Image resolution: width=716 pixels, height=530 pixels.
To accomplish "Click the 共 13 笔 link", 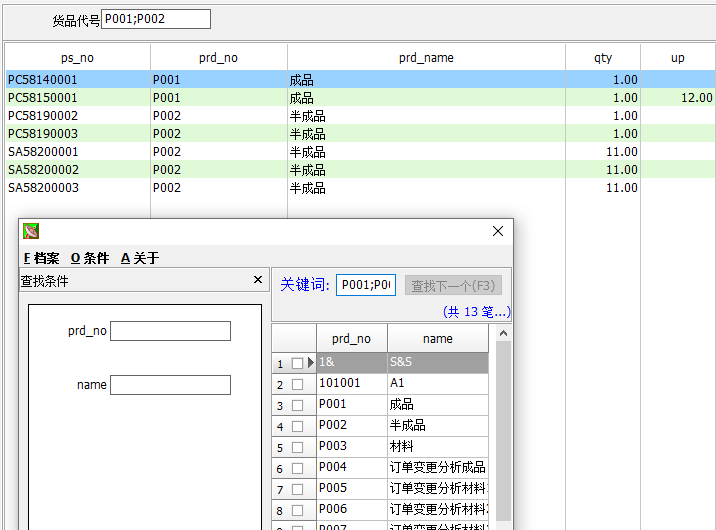I will point(476,312).
